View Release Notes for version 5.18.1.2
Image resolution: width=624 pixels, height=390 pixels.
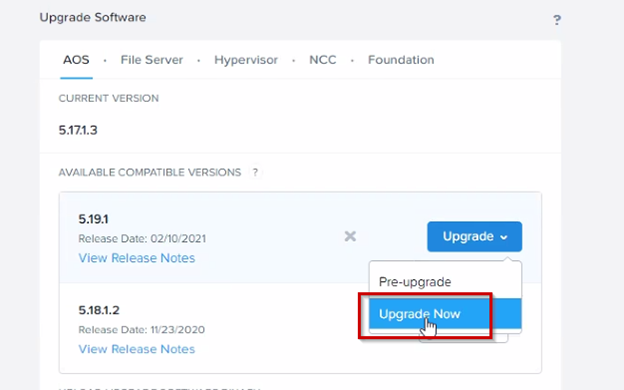(x=136, y=349)
